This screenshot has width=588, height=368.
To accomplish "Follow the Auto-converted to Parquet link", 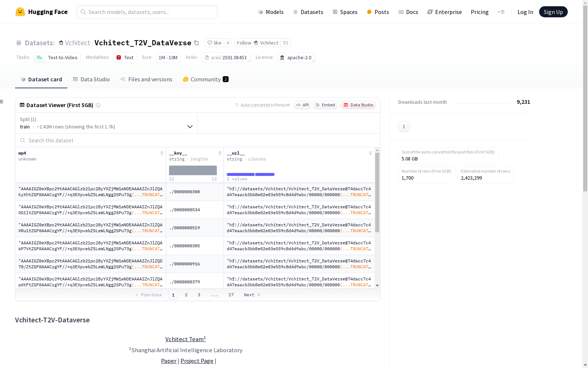I will coord(255,105).
